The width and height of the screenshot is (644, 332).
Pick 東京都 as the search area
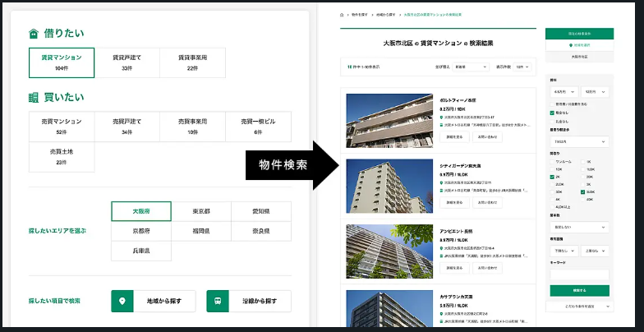click(x=201, y=211)
